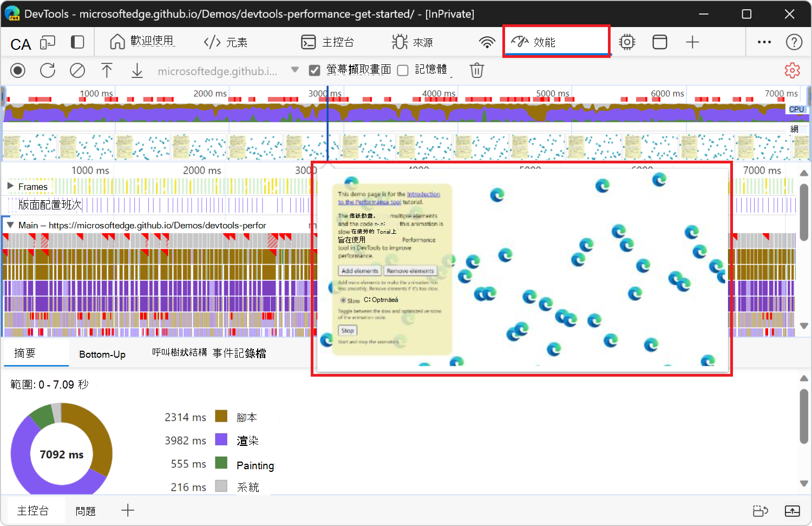Enable the 記憶體 memory checkbox

click(x=403, y=70)
